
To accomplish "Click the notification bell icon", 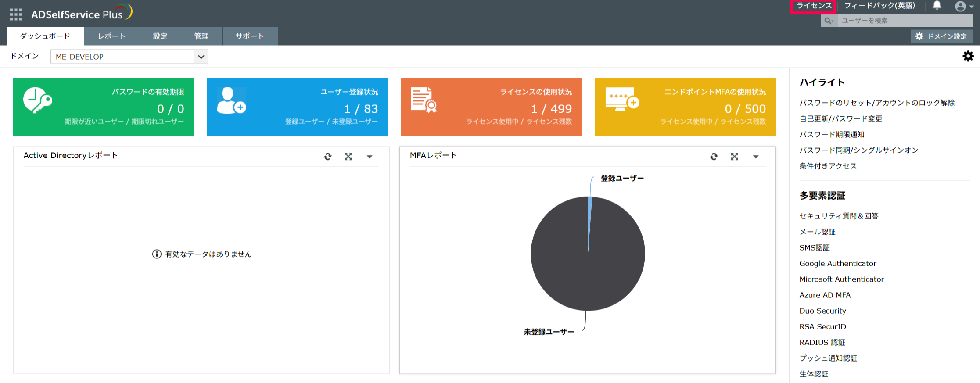I will coord(937,6).
